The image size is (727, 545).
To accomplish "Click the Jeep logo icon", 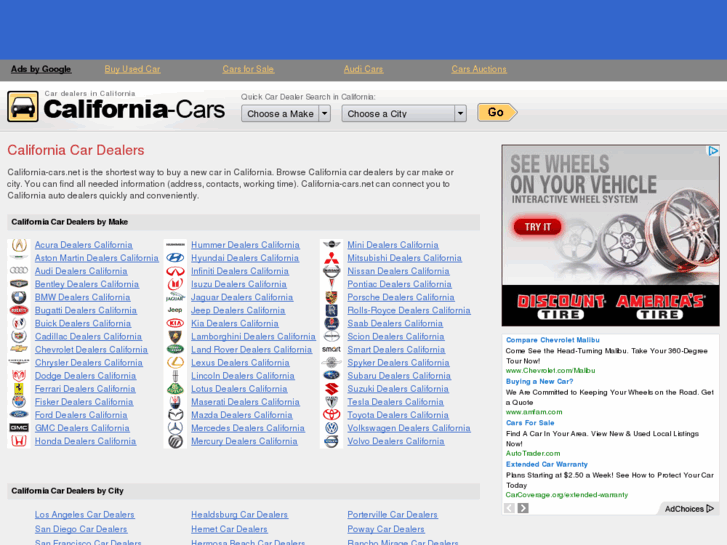I will (x=175, y=310).
